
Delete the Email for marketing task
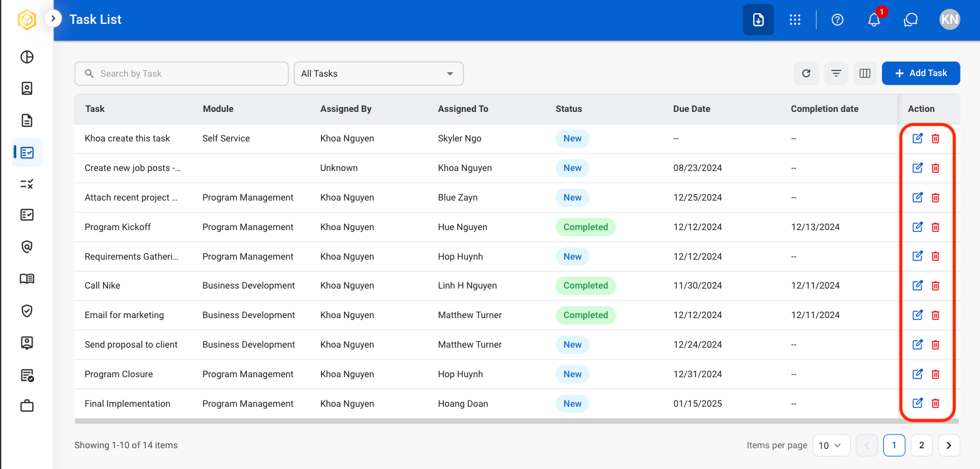(935, 315)
